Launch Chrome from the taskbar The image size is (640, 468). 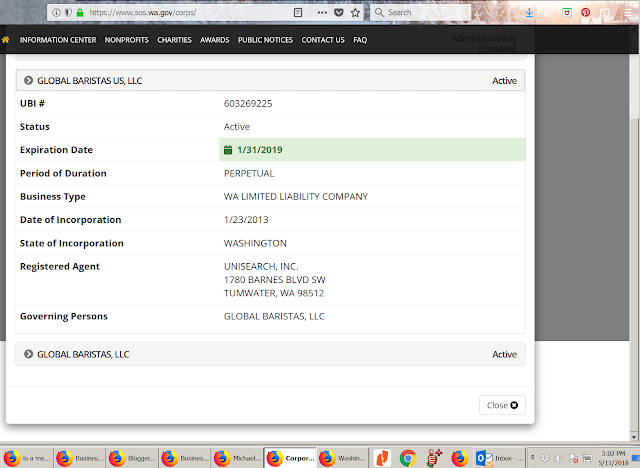(x=408, y=458)
